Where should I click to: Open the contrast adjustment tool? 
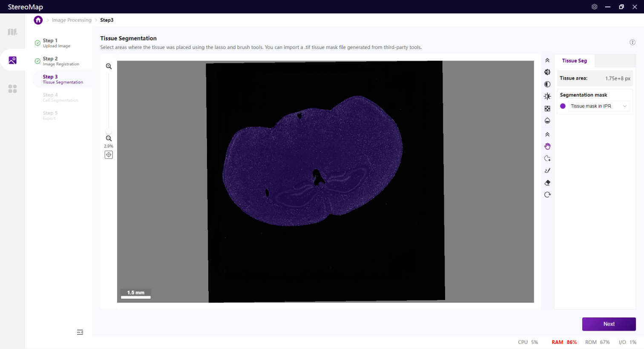tap(547, 84)
